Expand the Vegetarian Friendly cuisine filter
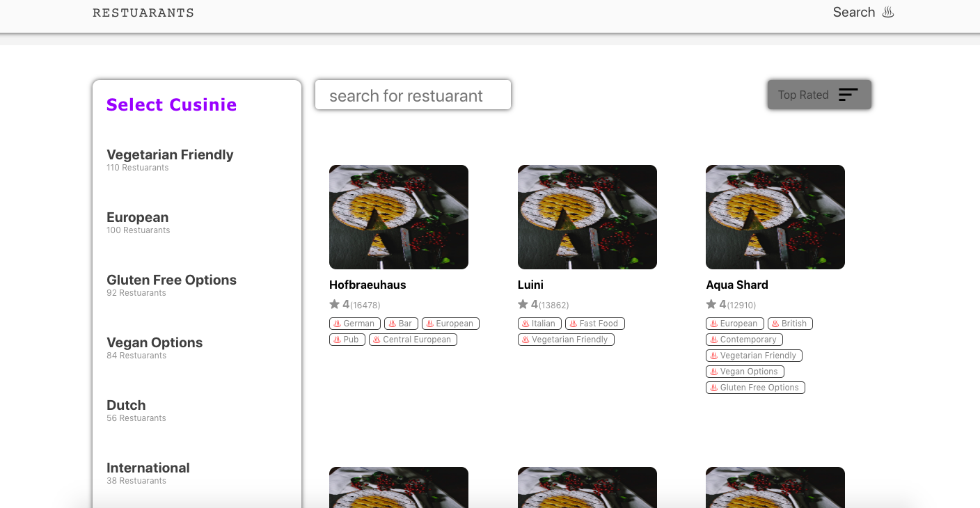980x508 pixels. (170, 154)
